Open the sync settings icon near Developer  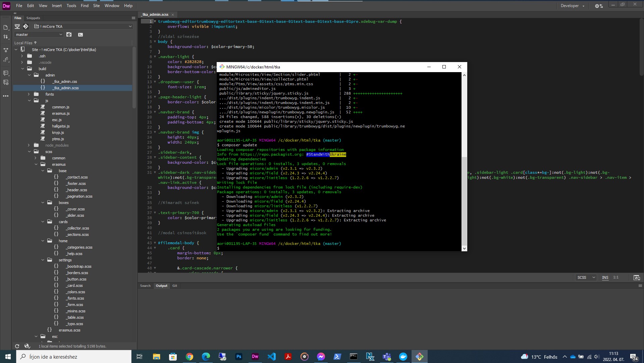tap(599, 6)
